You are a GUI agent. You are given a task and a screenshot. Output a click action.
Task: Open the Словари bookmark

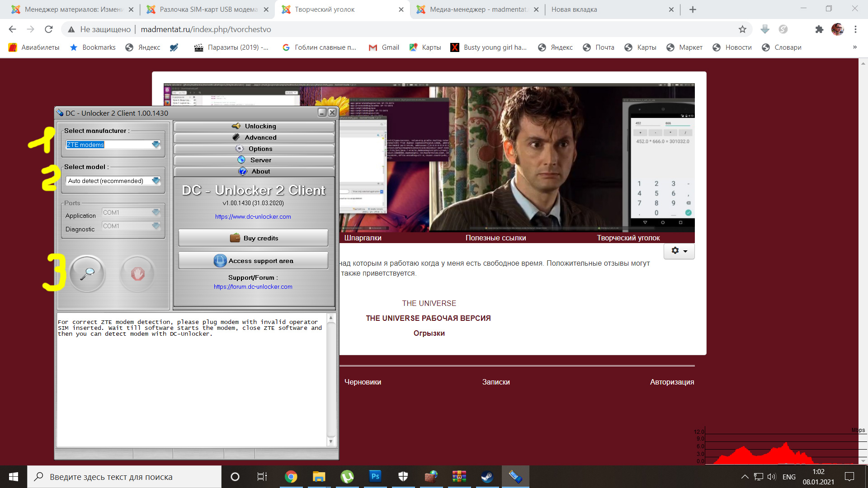pos(782,47)
